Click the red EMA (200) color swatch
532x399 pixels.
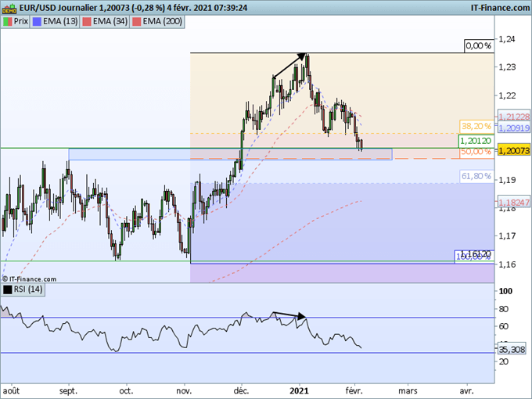point(136,22)
